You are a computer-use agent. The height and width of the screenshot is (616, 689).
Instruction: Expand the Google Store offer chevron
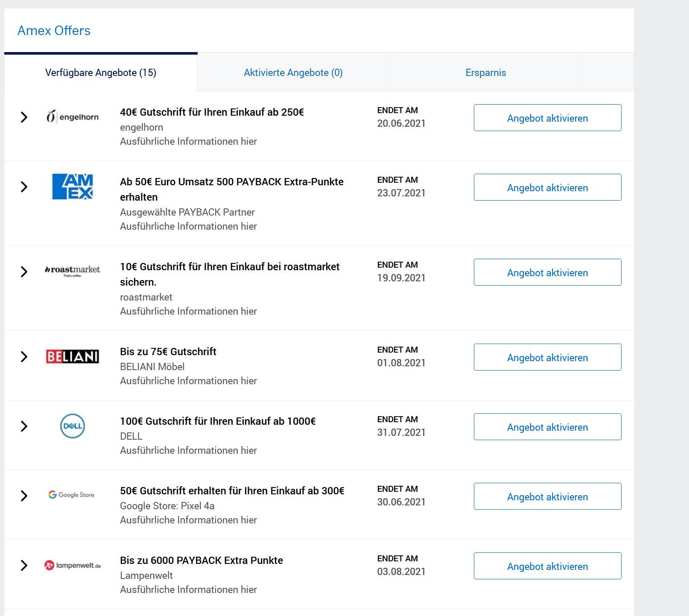(24, 496)
